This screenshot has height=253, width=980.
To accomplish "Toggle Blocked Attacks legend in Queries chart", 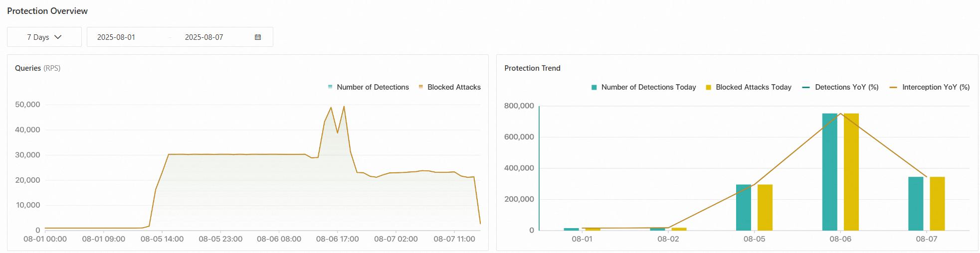I will (449, 87).
